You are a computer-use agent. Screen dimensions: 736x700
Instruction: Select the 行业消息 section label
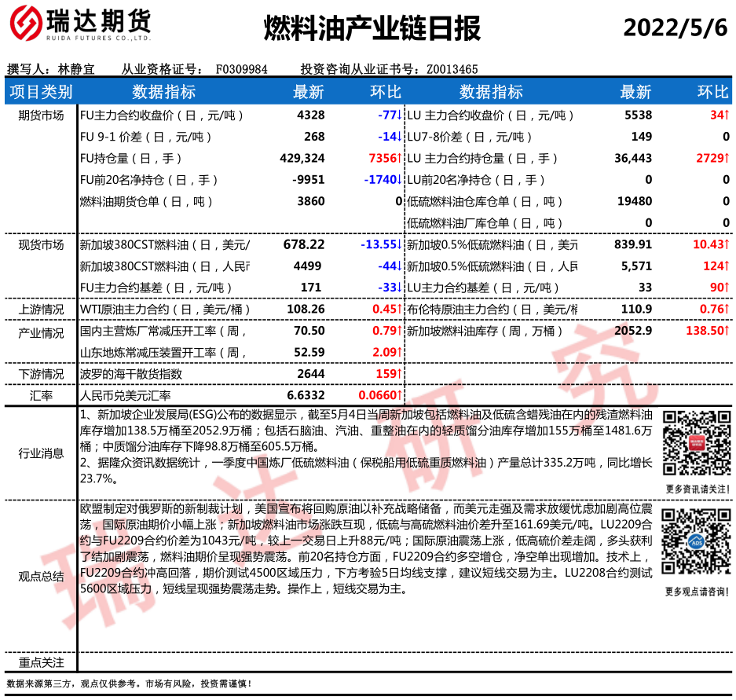point(40,453)
